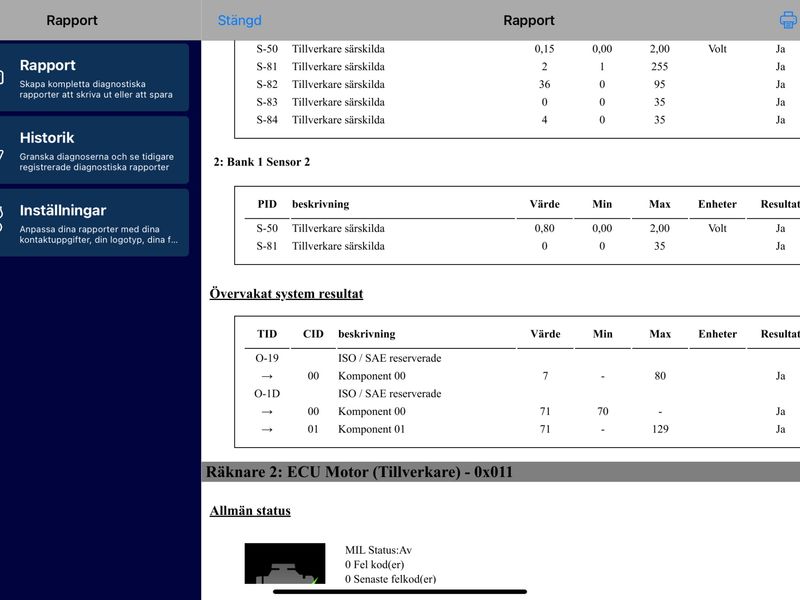This screenshot has height=600, width=800.
Task: Select the Allmän status heading
Action: tap(250, 511)
